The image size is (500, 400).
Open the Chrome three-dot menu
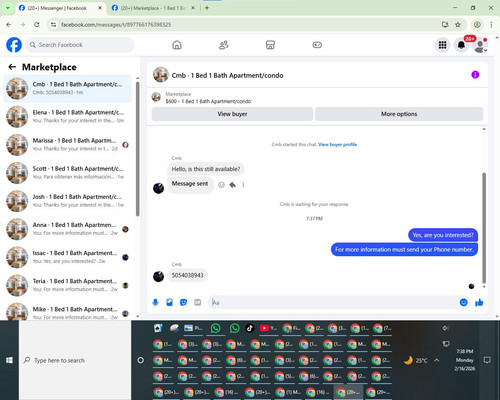point(491,25)
